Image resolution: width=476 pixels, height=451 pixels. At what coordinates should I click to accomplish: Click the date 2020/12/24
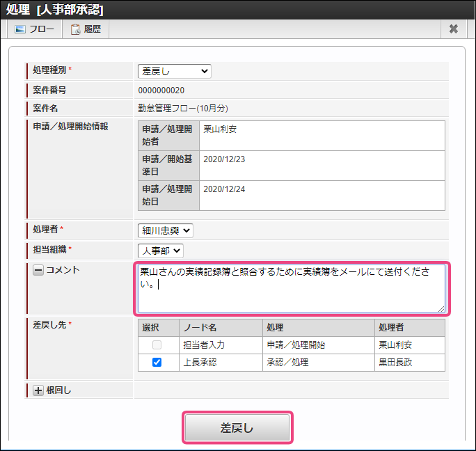(224, 189)
